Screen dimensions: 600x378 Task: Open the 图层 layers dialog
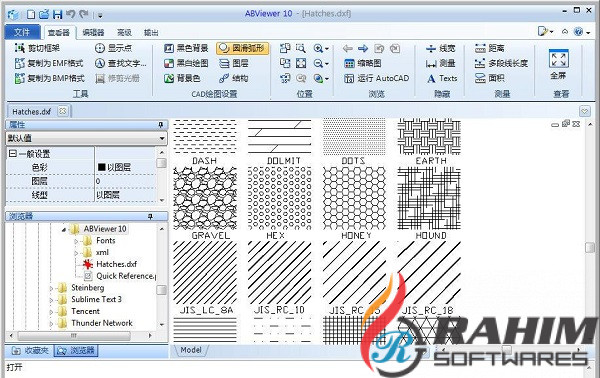coord(233,63)
